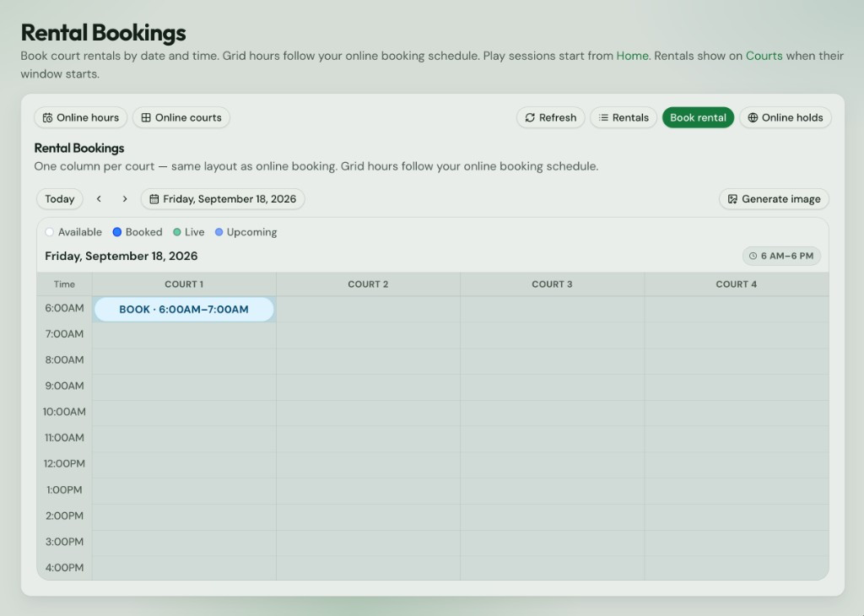Open Online holds
The height and width of the screenshot is (616, 864).
tap(786, 117)
